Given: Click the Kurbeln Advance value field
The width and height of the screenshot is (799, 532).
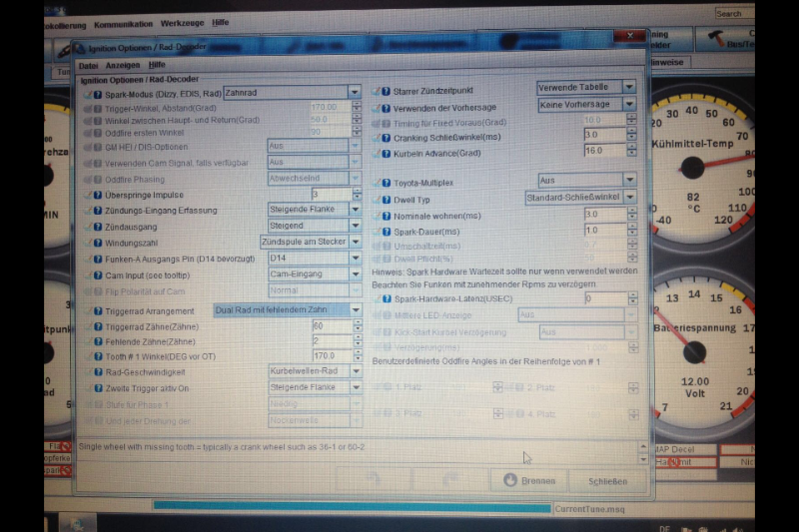Looking at the screenshot, I should click(603, 151).
